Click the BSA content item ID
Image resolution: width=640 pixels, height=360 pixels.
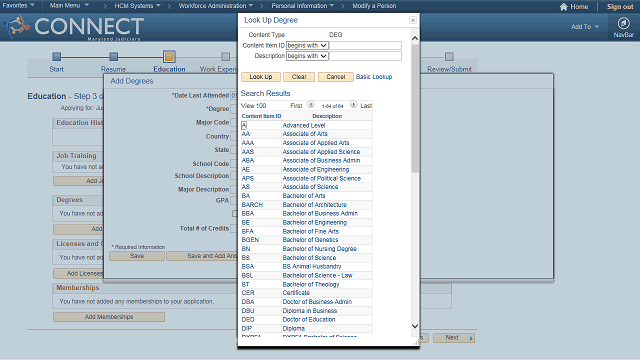pyautogui.click(x=248, y=267)
